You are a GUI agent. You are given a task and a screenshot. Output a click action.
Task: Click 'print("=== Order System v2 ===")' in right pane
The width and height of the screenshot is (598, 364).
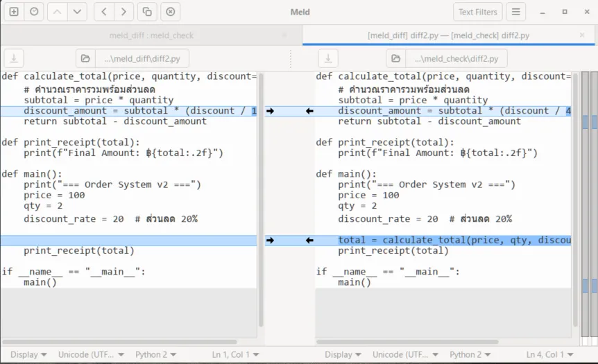tap(427, 184)
